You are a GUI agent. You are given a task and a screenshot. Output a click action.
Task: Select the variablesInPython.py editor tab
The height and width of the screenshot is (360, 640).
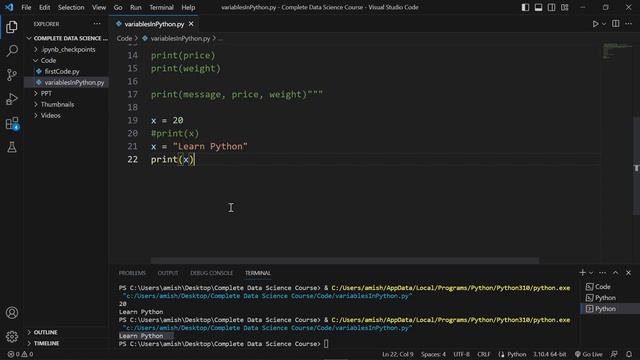(154, 24)
